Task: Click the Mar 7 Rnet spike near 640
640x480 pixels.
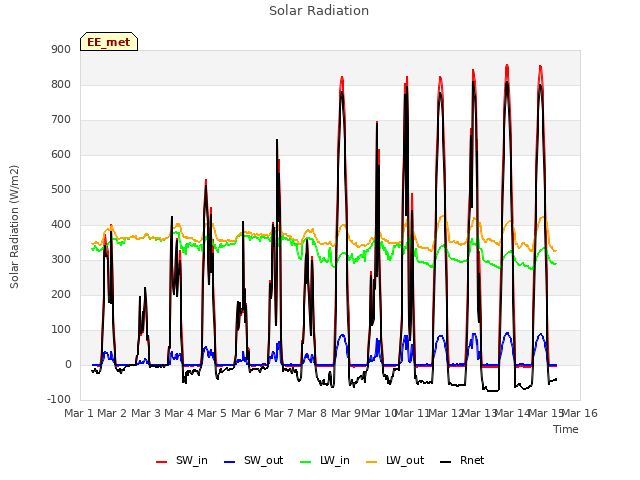Action: coord(277,140)
